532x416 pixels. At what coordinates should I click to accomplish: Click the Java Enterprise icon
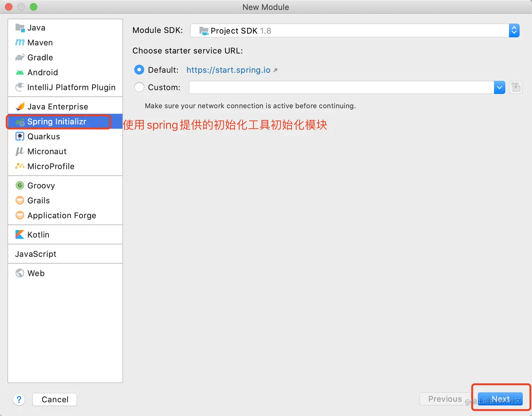[x=20, y=106]
